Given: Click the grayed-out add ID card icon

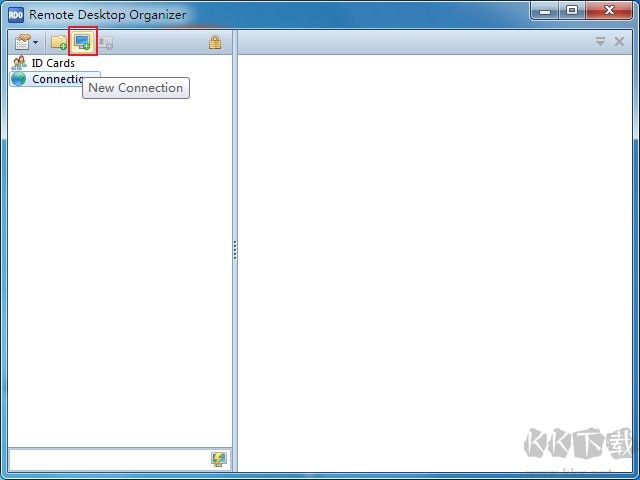Looking at the screenshot, I should tap(105, 42).
